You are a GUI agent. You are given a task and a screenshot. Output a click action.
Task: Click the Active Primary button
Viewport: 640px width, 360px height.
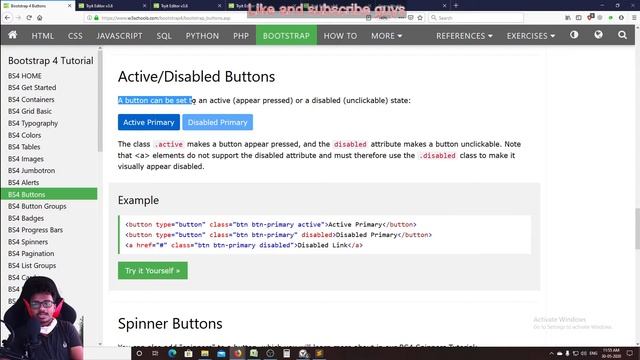(x=149, y=122)
